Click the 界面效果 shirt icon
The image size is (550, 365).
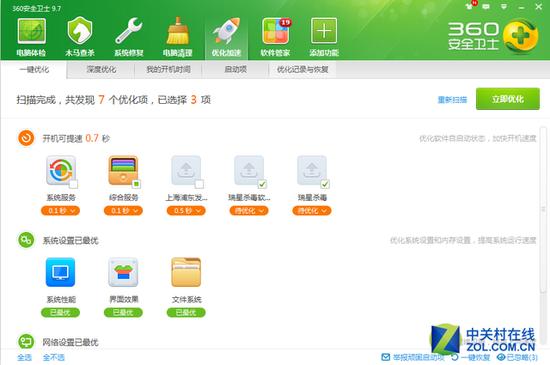123,272
